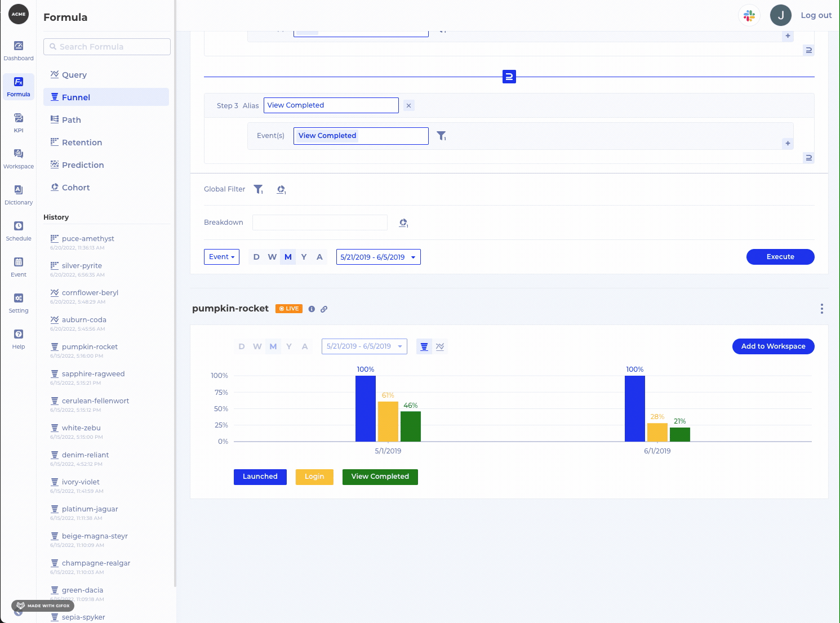The width and height of the screenshot is (840, 623).
Task: Open the Event sidebar icon
Action: pyautogui.click(x=19, y=267)
